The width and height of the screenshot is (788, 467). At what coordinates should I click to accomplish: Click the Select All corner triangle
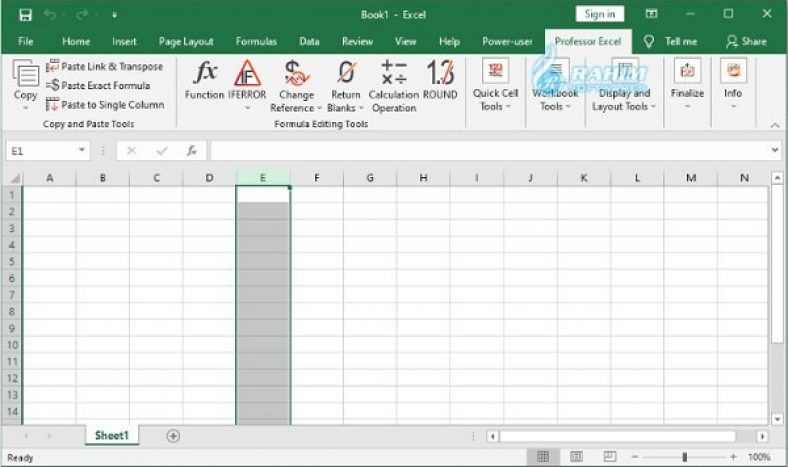point(15,178)
